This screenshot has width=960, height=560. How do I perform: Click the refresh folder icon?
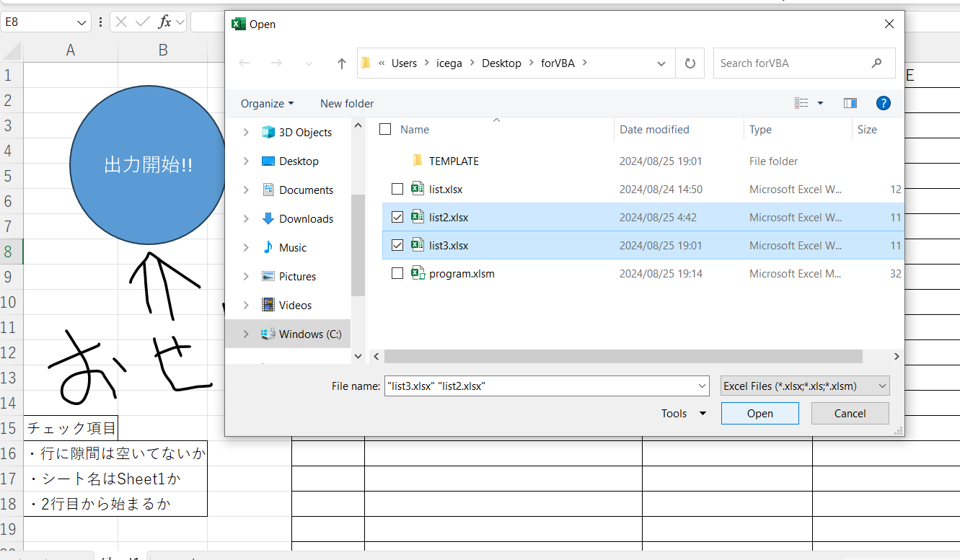pos(690,63)
